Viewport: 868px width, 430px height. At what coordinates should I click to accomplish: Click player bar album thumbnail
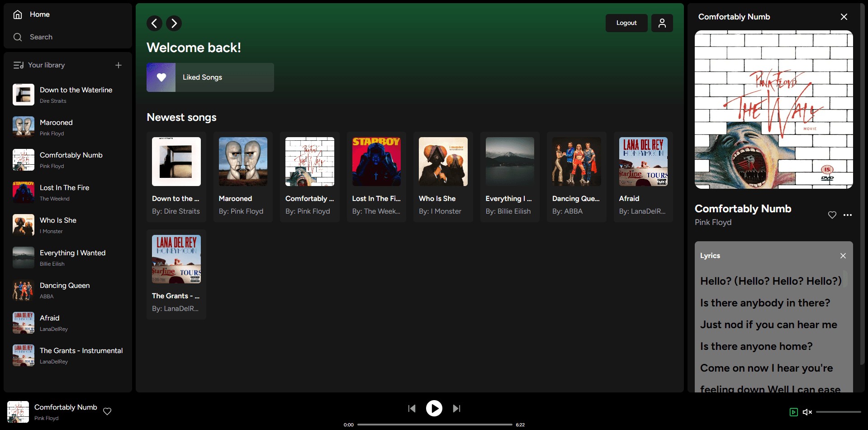click(18, 412)
